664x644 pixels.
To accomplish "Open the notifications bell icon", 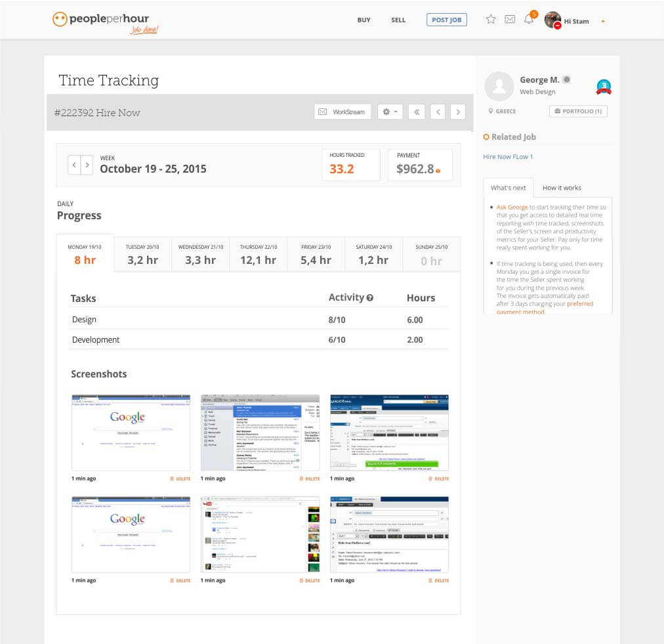I will (x=529, y=20).
